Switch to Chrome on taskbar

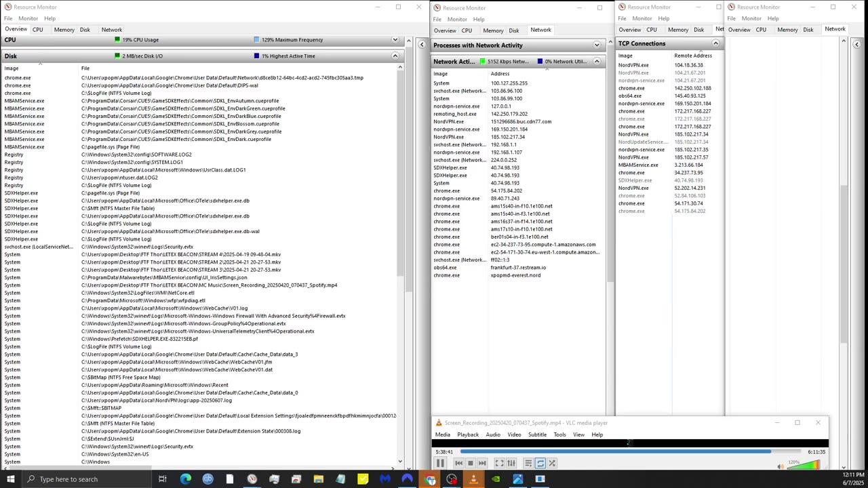pos(429,479)
